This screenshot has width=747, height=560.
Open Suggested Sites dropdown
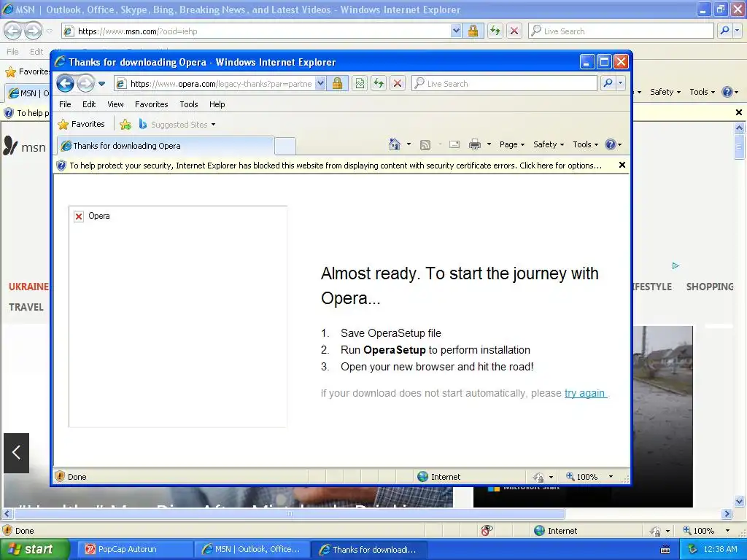177,125
